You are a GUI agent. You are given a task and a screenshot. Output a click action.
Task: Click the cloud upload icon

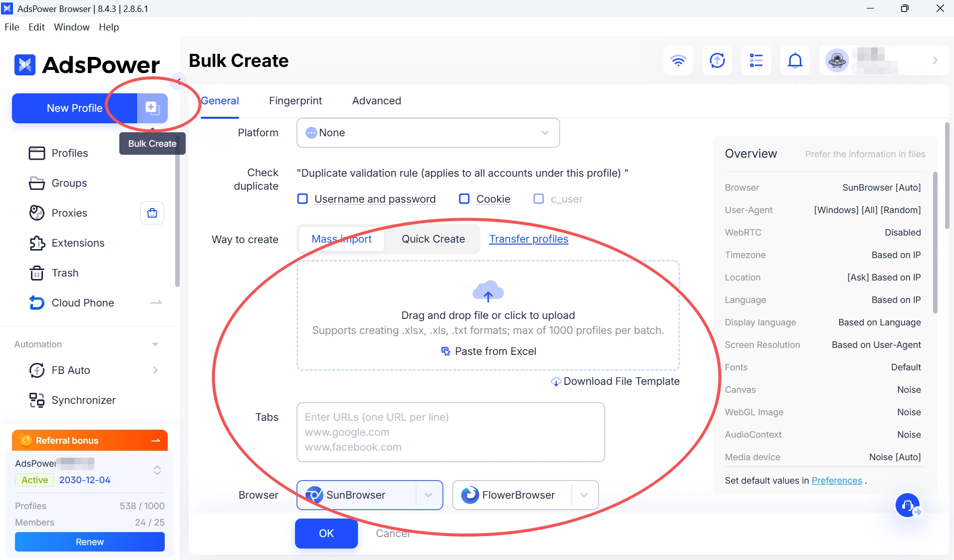click(488, 291)
